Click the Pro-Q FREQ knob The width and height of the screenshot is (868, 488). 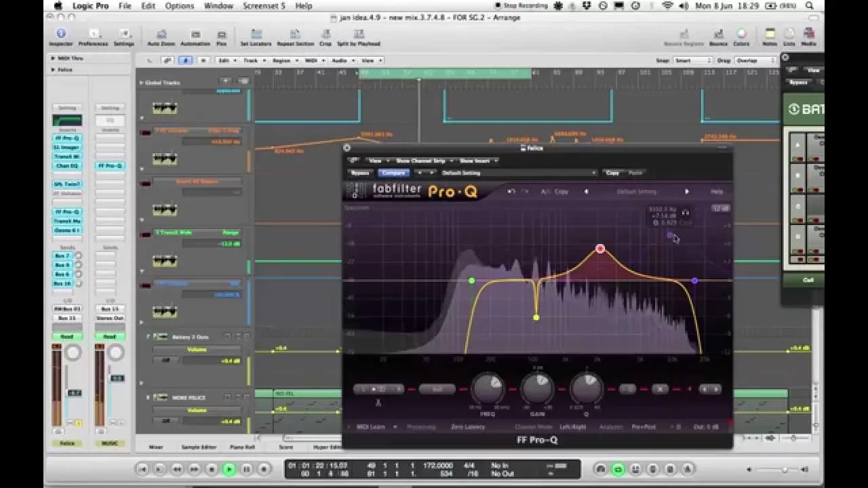[488, 388]
